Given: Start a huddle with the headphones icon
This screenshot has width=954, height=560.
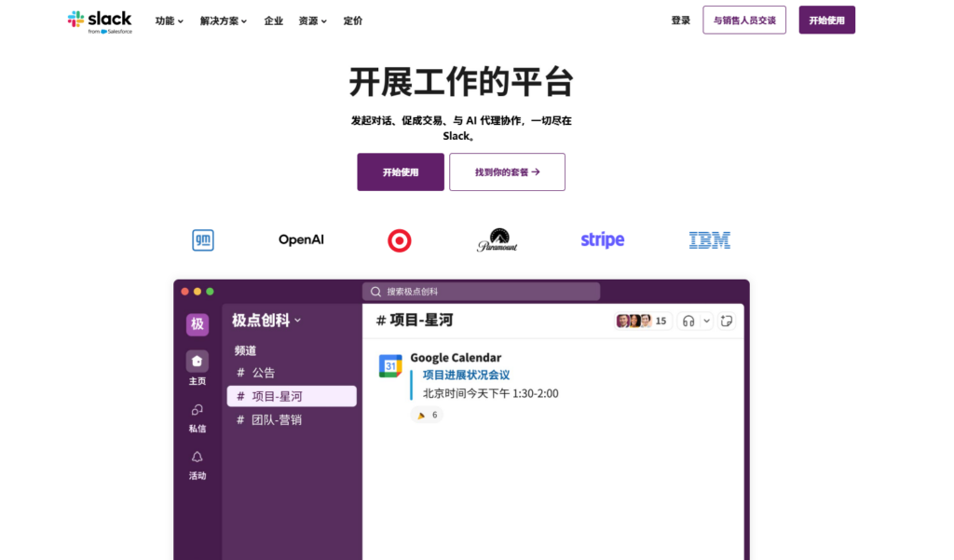Looking at the screenshot, I should point(687,321).
